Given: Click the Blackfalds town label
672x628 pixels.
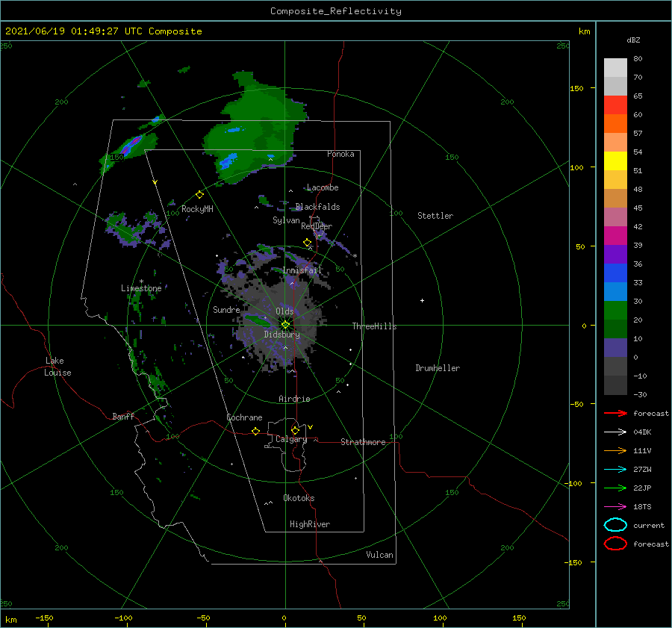Looking at the screenshot, I should coord(317,207).
